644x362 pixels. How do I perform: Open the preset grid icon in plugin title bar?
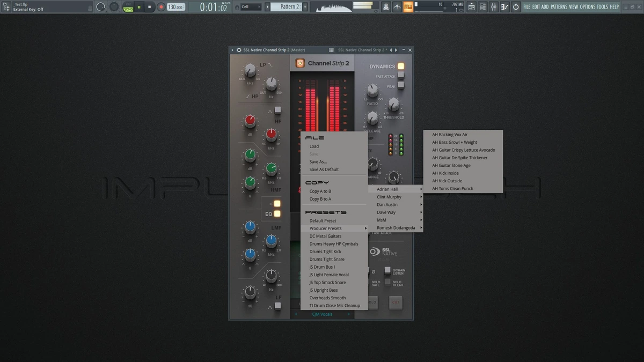tap(332, 50)
